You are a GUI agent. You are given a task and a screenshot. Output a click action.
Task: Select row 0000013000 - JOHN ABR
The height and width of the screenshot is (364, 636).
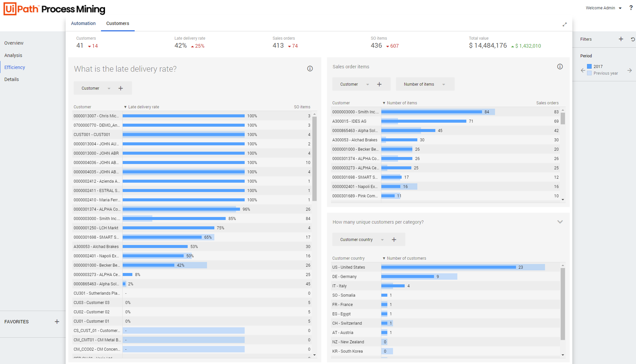pyautogui.click(x=192, y=153)
